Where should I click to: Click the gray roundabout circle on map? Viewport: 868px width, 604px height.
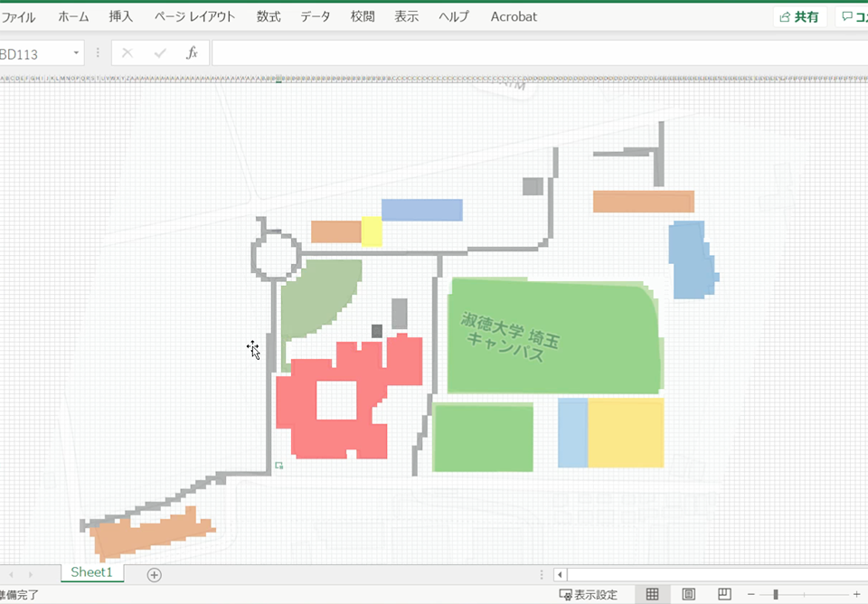coord(277,255)
